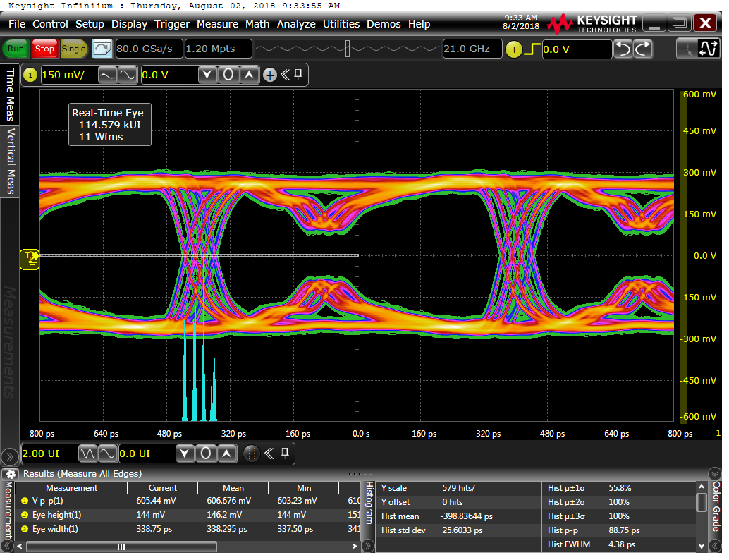Toggle channel 1 on or off

(x=30, y=75)
